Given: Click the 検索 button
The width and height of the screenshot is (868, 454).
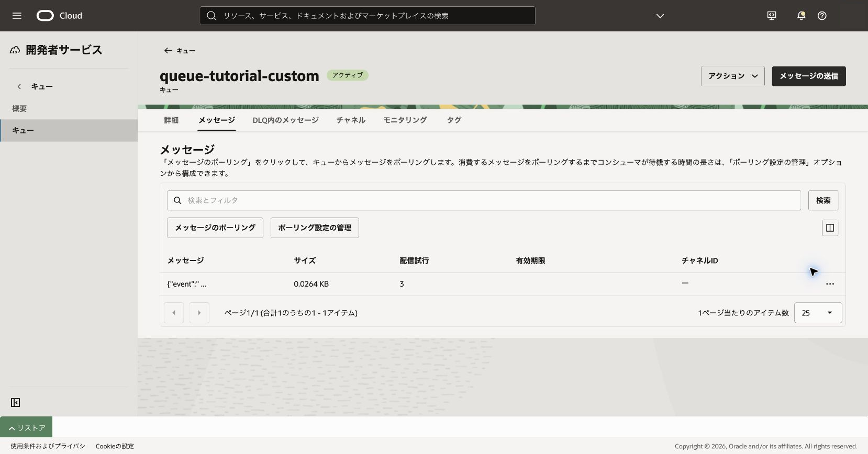Looking at the screenshot, I should (x=823, y=200).
